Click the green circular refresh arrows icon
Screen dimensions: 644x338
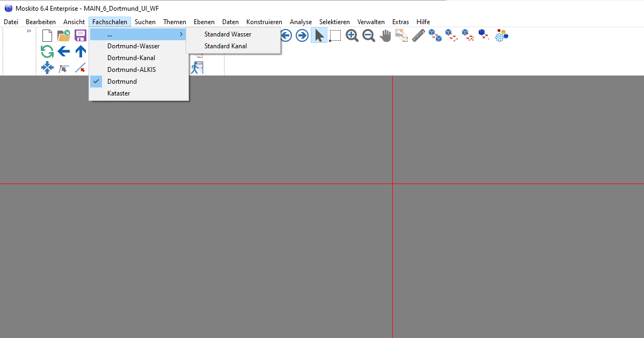pyautogui.click(x=47, y=52)
